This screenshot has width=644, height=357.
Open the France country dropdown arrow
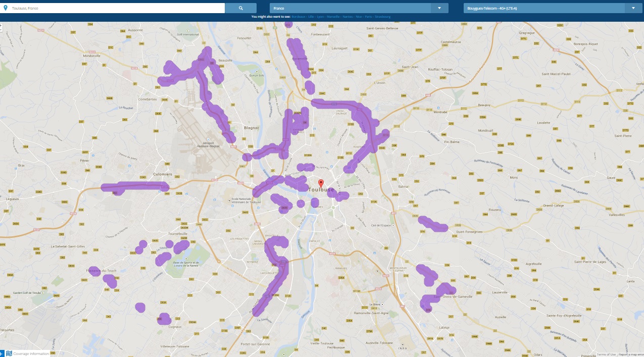coord(439,8)
